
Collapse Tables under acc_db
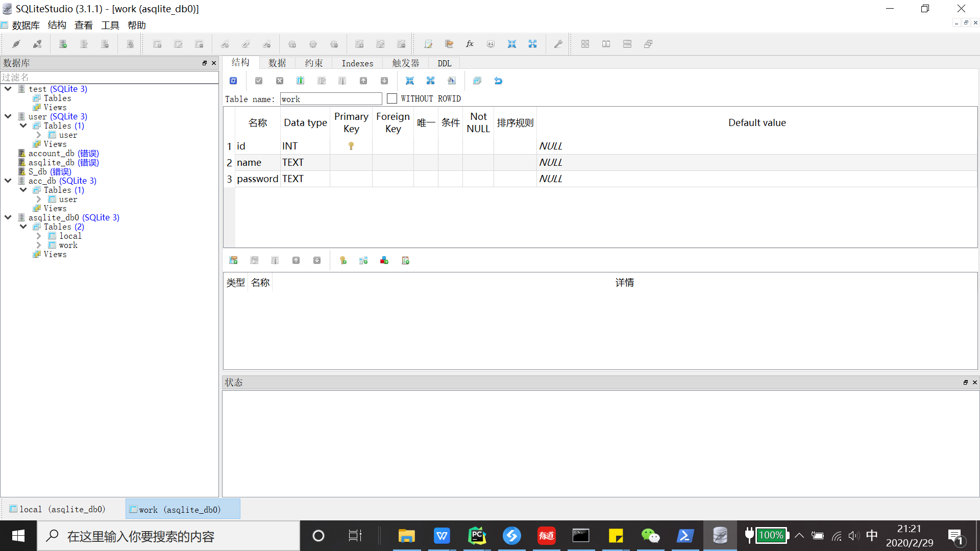pyautogui.click(x=23, y=190)
